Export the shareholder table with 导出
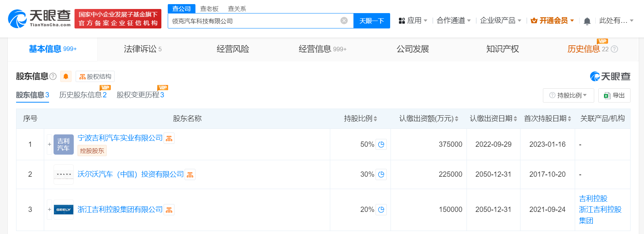 pyautogui.click(x=614, y=95)
